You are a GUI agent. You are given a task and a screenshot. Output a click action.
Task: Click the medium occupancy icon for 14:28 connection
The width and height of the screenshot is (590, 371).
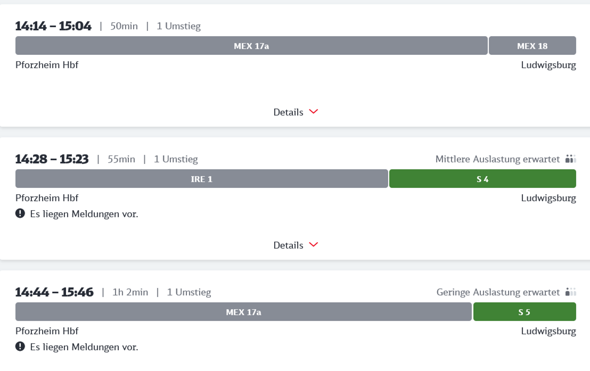[570, 159]
